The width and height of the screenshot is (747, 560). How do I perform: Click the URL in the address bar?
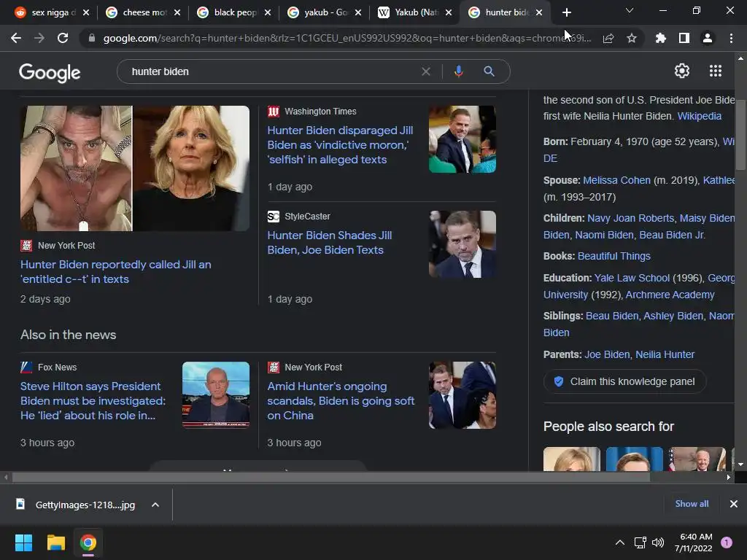click(347, 38)
